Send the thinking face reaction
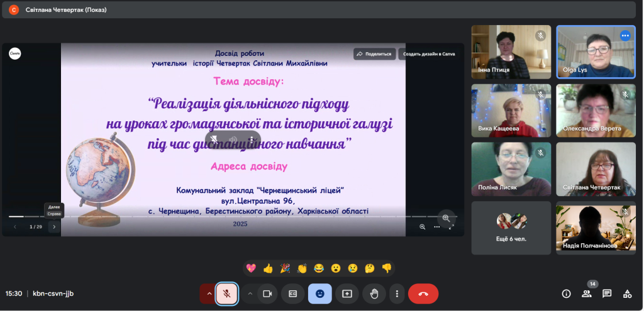The height and width of the screenshot is (311, 644). [x=370, y=268]
